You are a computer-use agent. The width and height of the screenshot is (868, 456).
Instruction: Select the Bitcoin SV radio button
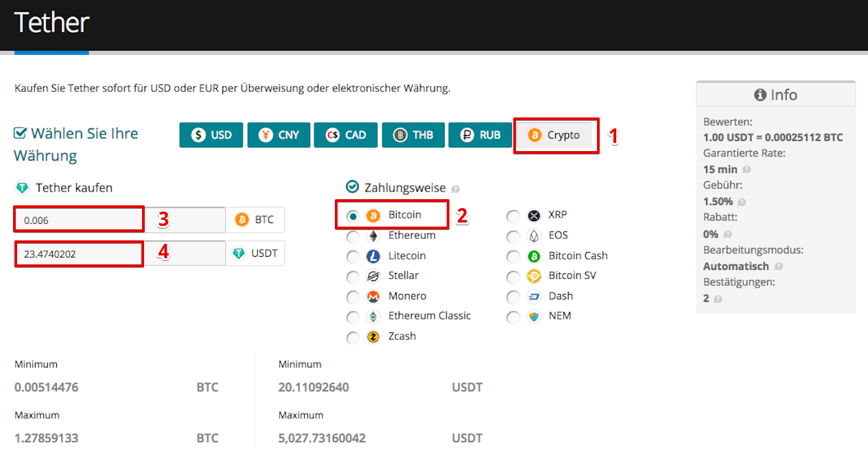pyautogui.click(x=513, y=277)
